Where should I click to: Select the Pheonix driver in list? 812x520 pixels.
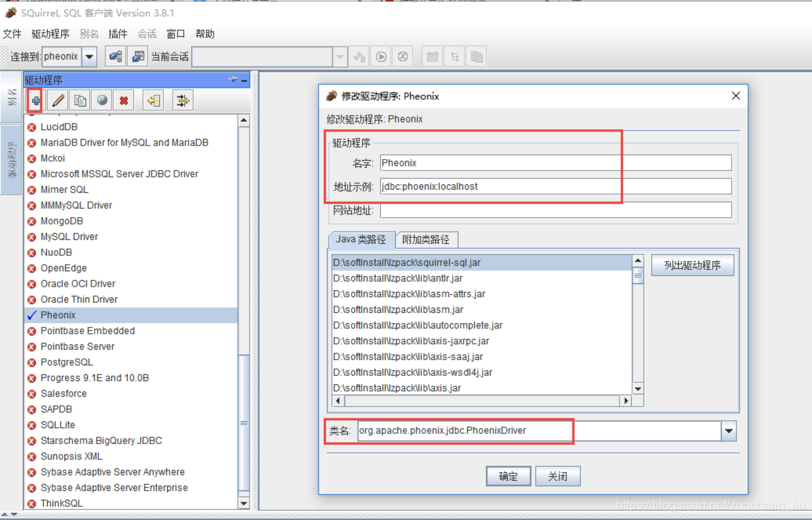pos(58,315)
